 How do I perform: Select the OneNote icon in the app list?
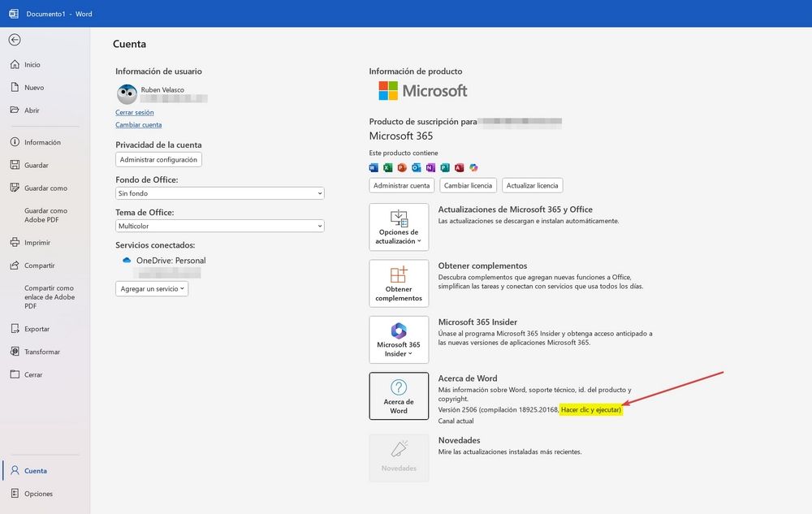coord(430,167)
